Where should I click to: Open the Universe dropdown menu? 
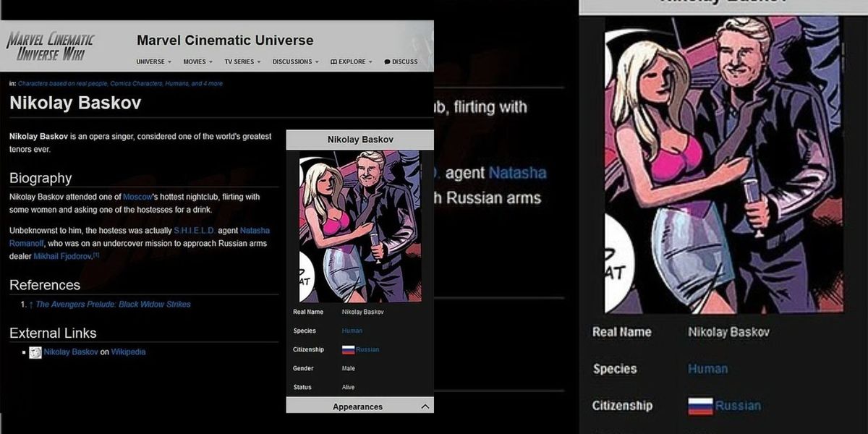(x=153, y=62)
